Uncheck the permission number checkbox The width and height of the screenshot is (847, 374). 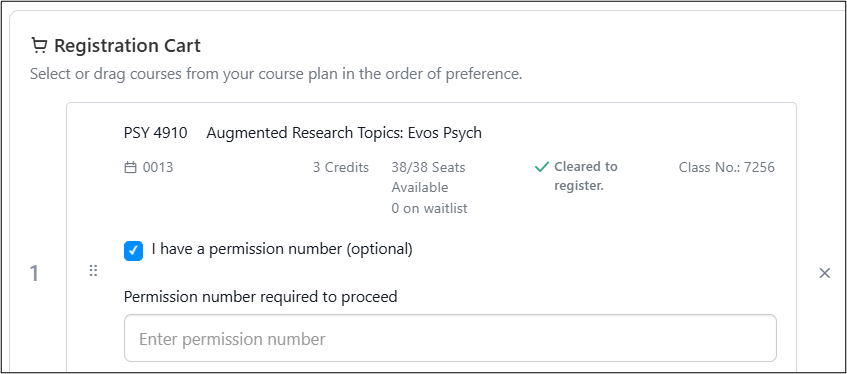tap(133, 251)
